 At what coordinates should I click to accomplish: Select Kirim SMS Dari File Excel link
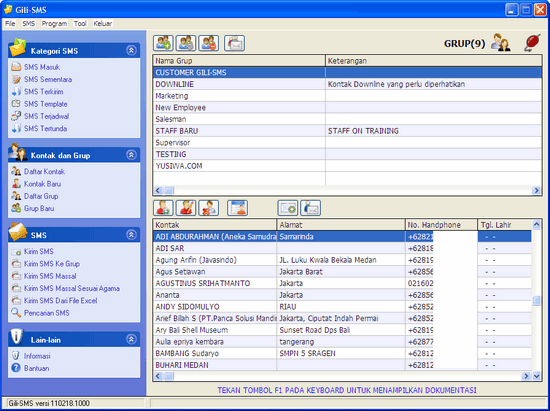click(x=60, y=301)
